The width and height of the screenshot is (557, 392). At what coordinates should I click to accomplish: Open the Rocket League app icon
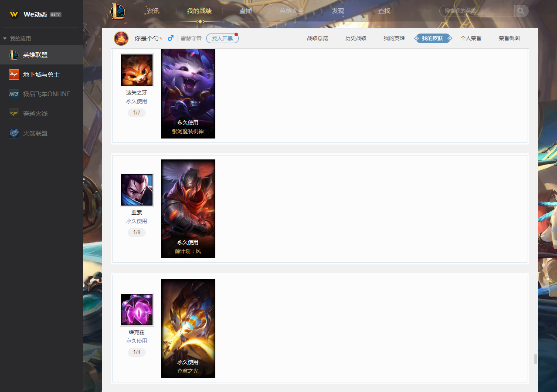pyautogui.click(x=14, y=133)
